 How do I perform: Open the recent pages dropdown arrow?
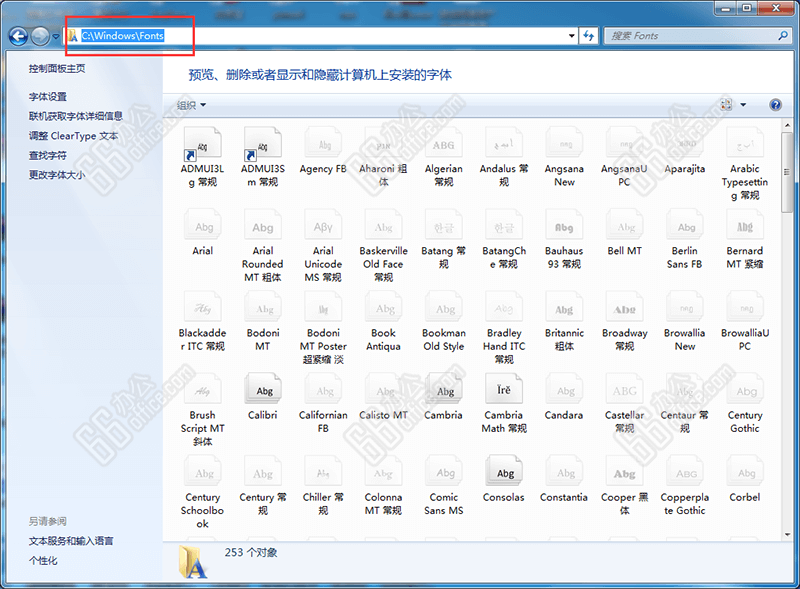pyautogui.click(x=56, y=37)
